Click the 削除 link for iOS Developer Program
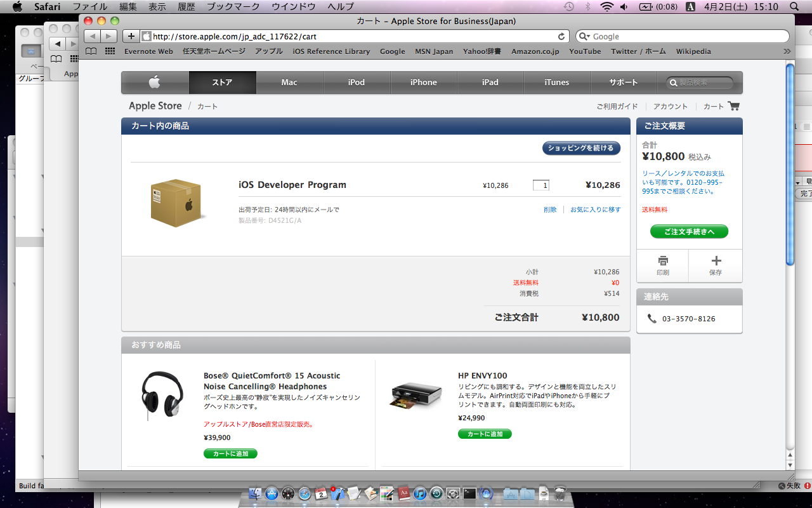 point(550,210)
